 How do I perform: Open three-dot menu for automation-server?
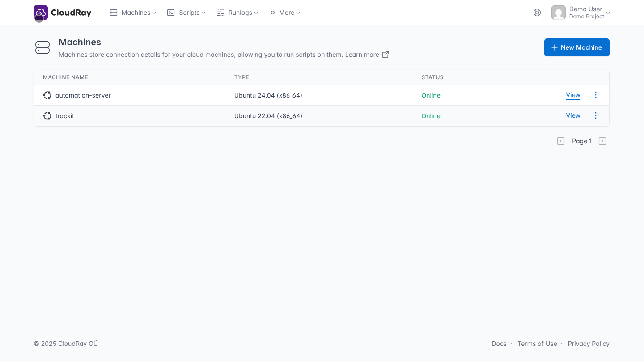pos(595,95)
